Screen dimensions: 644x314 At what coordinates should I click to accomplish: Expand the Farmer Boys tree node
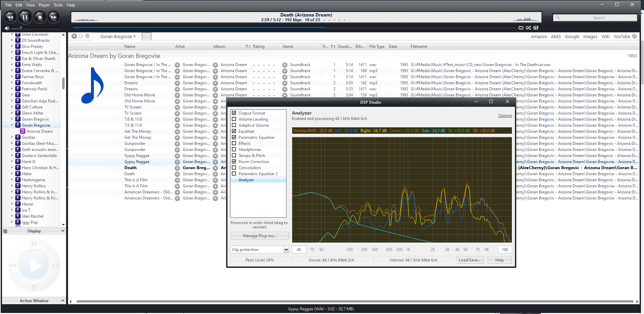[12, 76]
